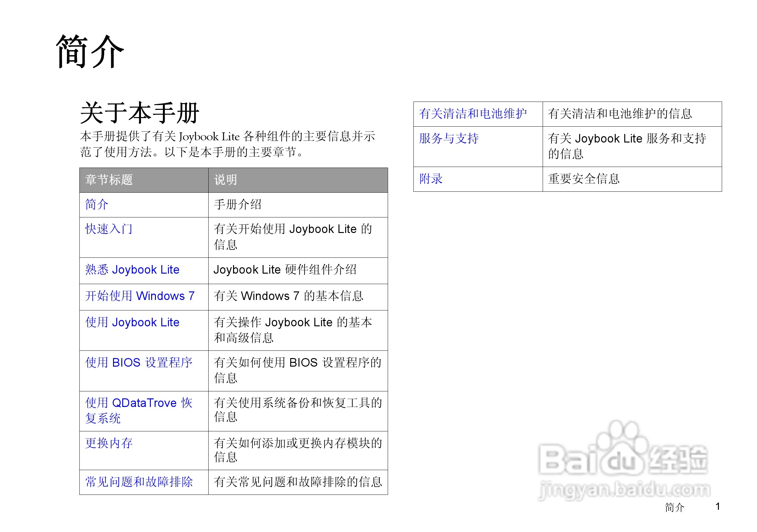
Task: Open the 简介 chapter link
Action: [x=96, y=205]
